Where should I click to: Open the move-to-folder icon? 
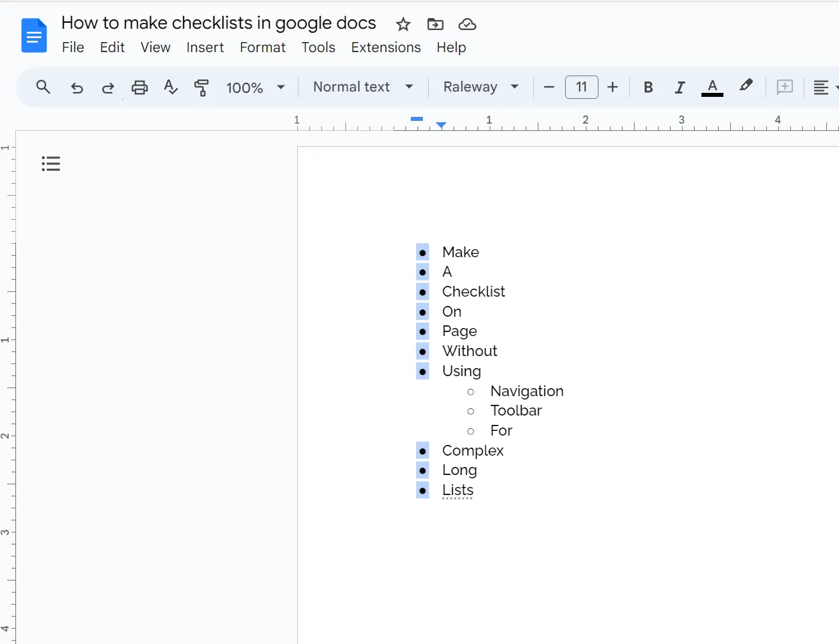point(435,24)
